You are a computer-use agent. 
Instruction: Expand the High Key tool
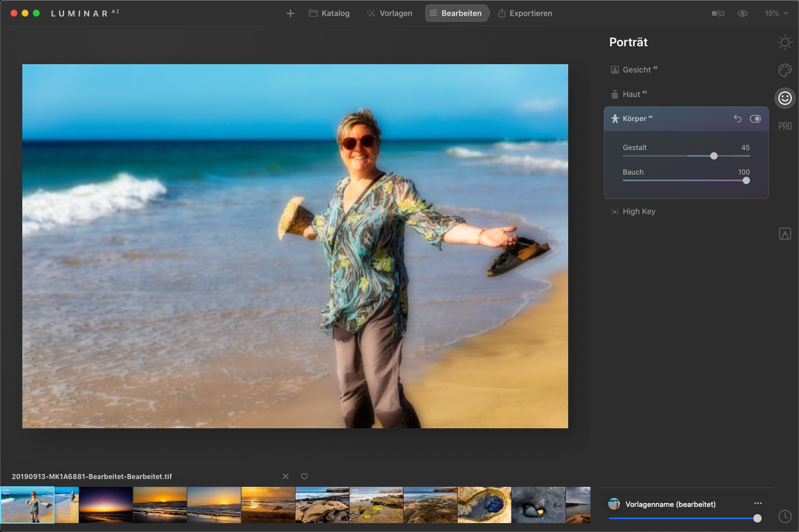point(638,211)
